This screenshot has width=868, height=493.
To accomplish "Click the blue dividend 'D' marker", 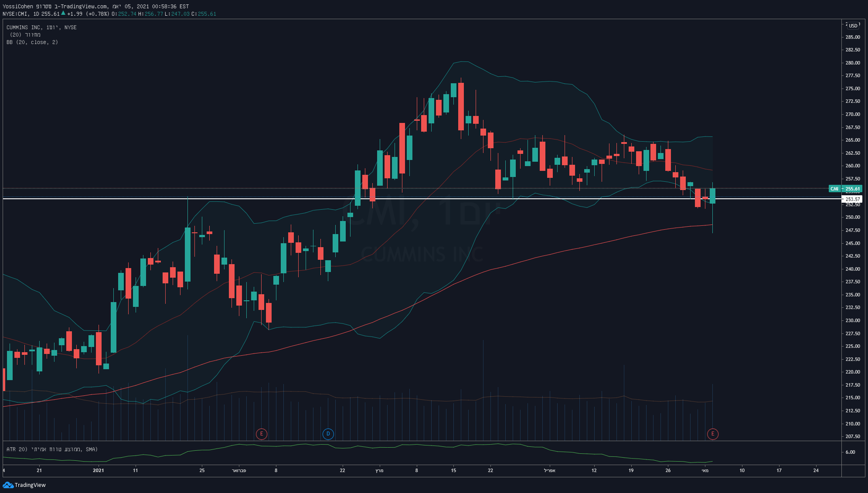I will [x=328, y=434].
